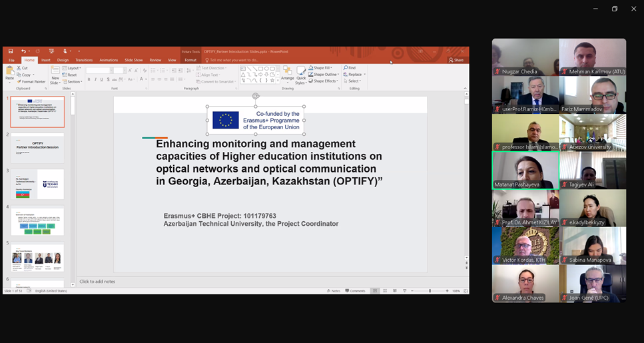Switch to the Transitions ribbon tab
644x343 pixels.
[x=84, y=60]
